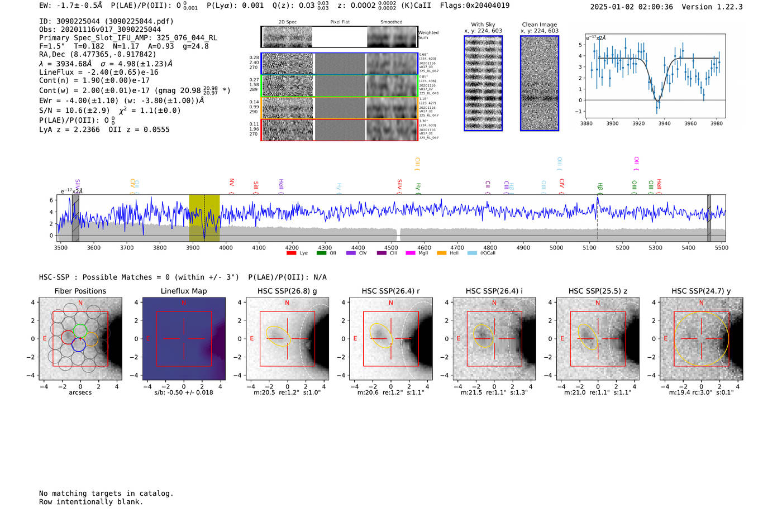
Task: Open the Lineflux Map panel
Action: 184,339
